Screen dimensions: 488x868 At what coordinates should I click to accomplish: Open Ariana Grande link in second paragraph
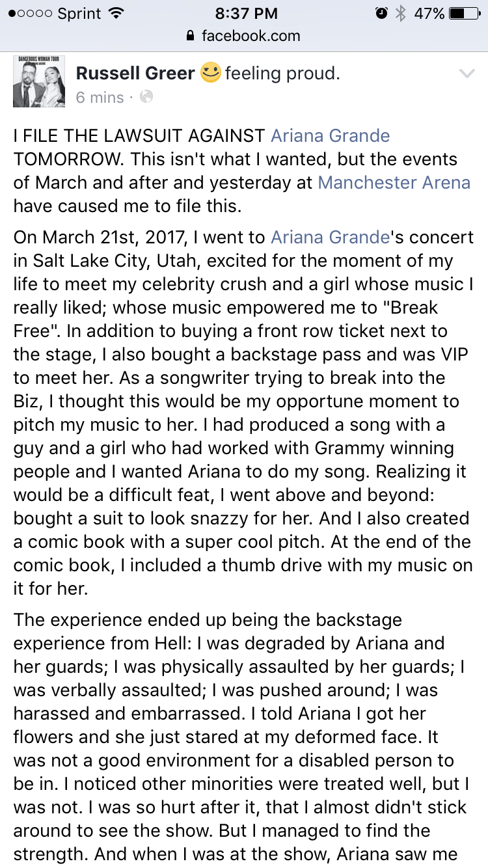point(331,237)
